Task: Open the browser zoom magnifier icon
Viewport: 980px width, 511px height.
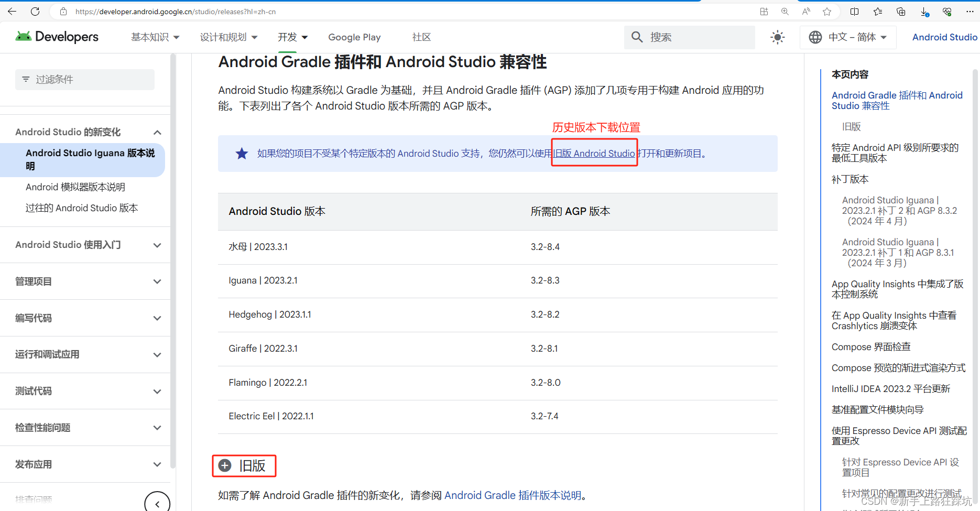Action: pyautogui.click(x=785, y=12)
